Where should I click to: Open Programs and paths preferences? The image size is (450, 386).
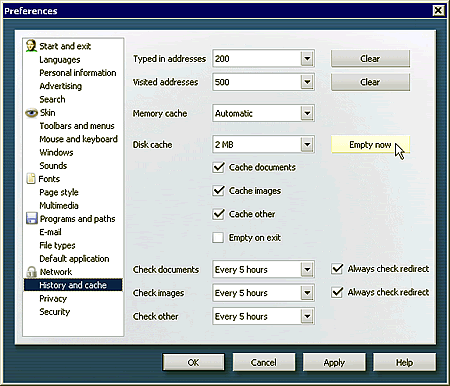77,219
